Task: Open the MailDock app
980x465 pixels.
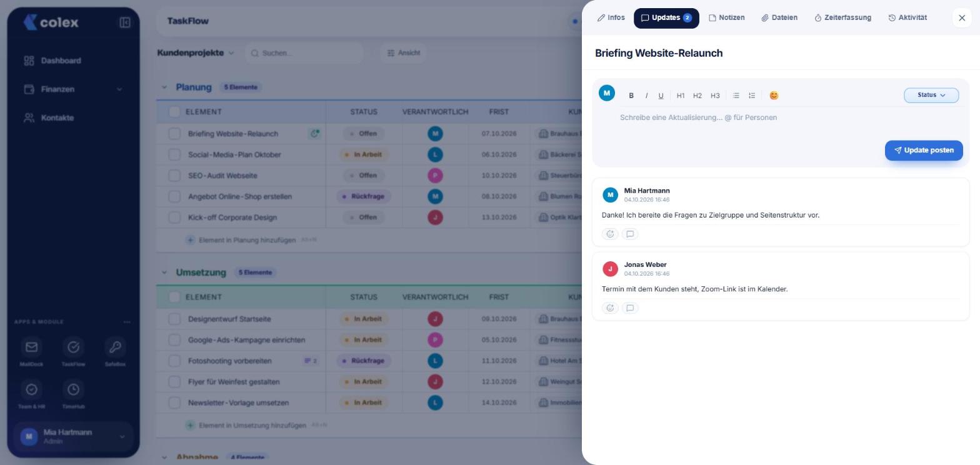Action: 31,352
